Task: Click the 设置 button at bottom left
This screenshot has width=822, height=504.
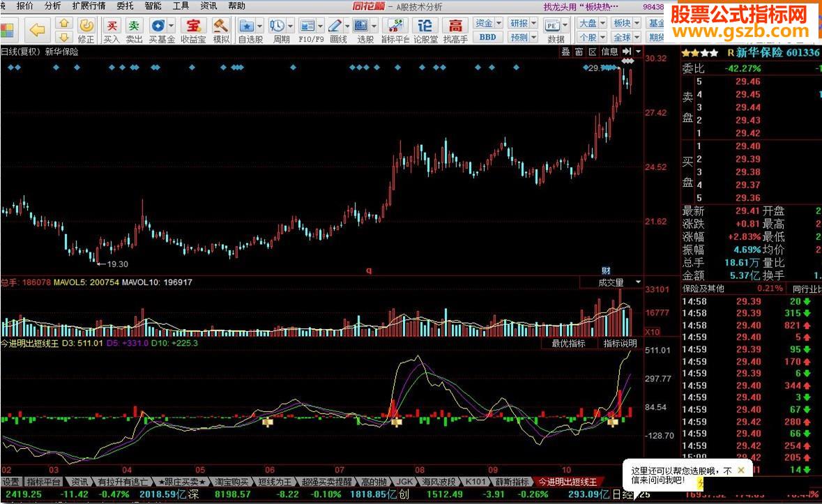Action: [x=10, y=482]
